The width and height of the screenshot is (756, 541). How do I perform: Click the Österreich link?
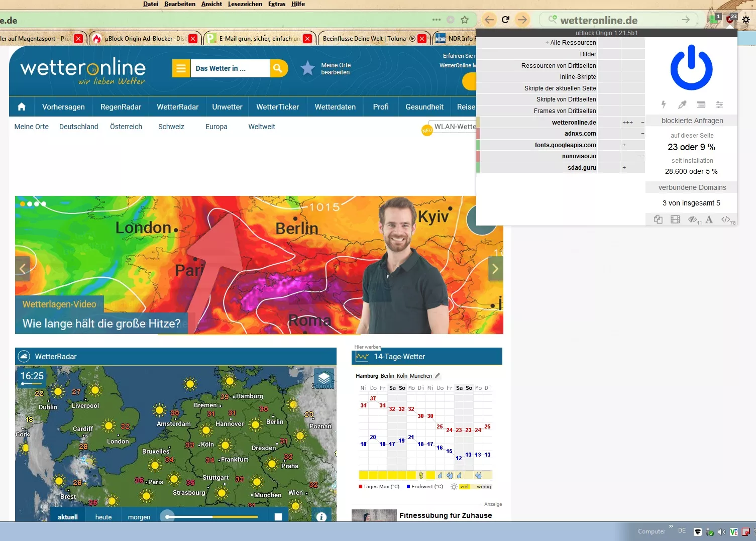coord(126,127)
